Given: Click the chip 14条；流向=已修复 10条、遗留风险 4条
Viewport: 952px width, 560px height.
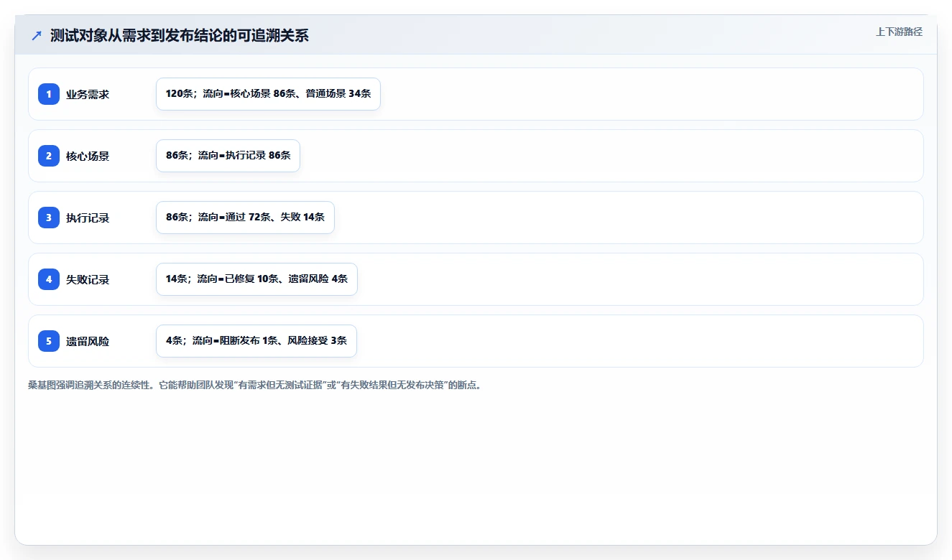Looking at the screenshot, I should [257, 279].
